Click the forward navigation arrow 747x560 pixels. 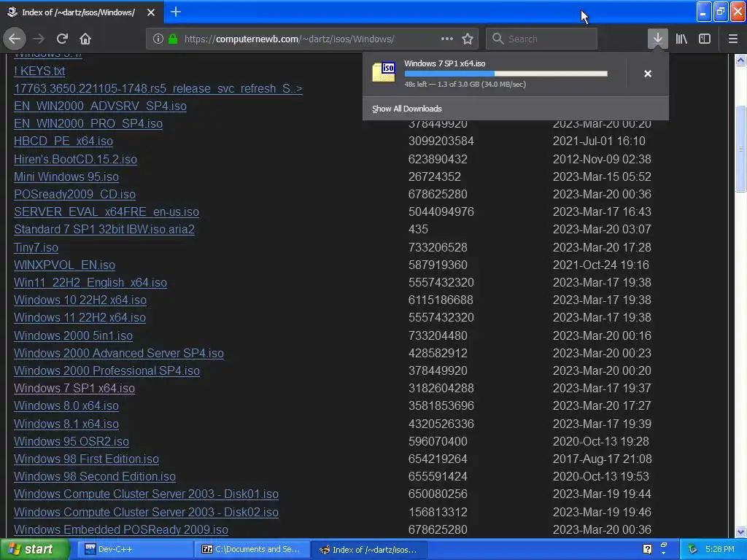coord(39,39)
